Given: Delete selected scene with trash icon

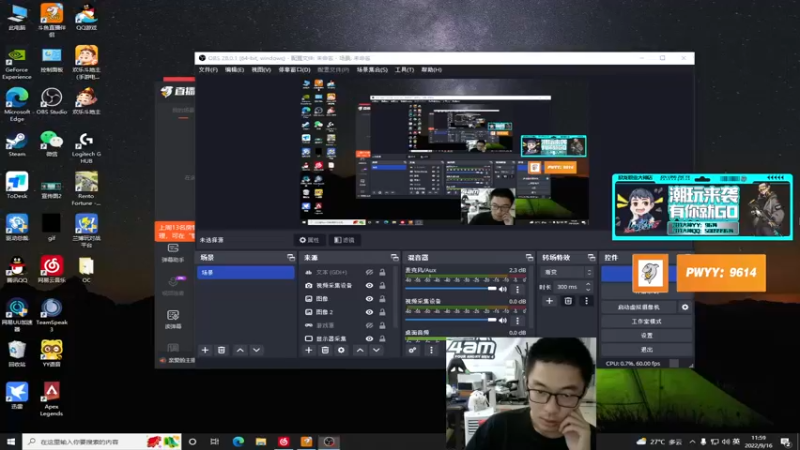Looking at the screenshot, I should [x=221, y=350].
